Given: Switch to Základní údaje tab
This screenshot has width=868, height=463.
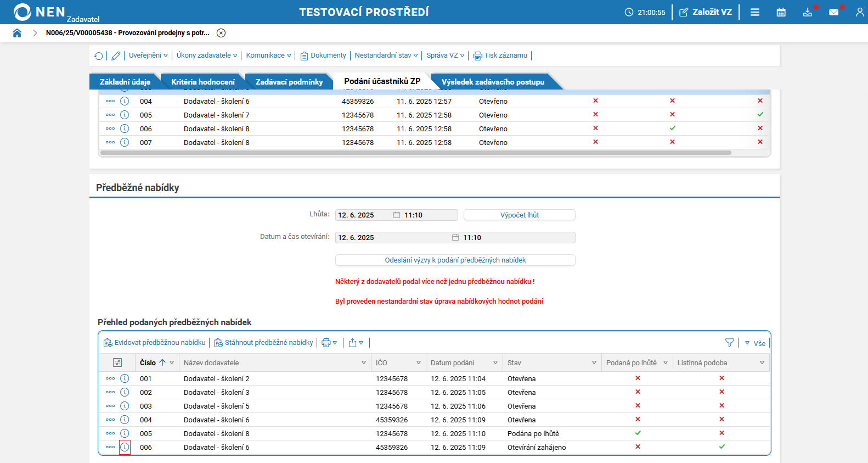Looking at the screenshot, I should click(x=125, y=82).
